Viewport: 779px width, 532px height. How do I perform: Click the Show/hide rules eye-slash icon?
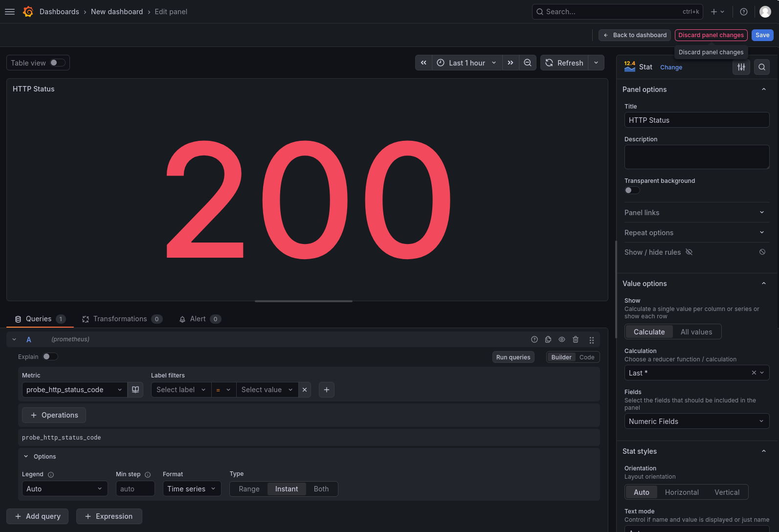tap(689, 252)
